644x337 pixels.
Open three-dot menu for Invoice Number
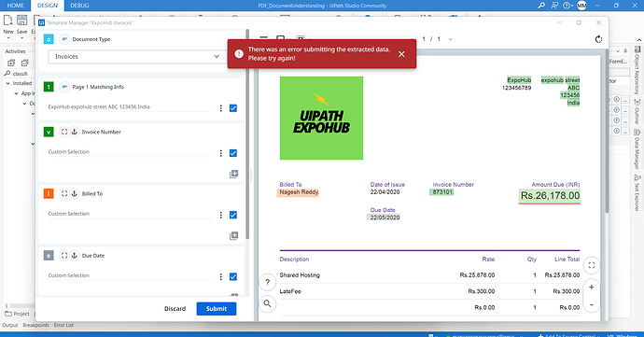point(221,153)
